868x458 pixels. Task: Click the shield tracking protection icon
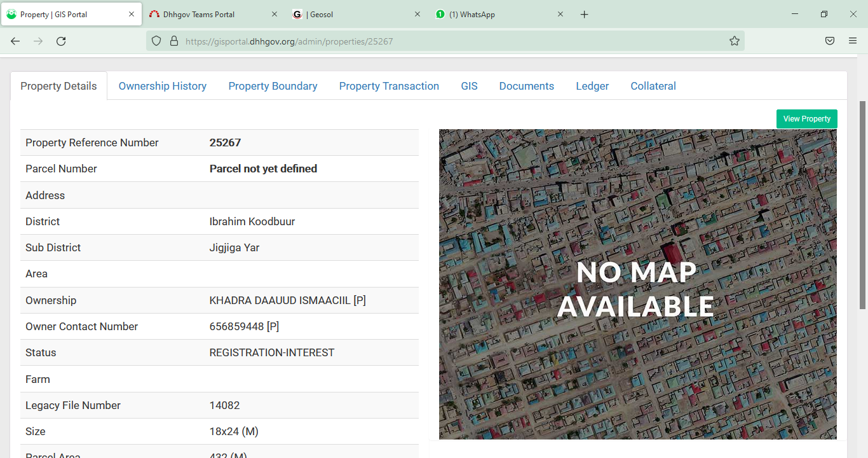tap(156, 41)
